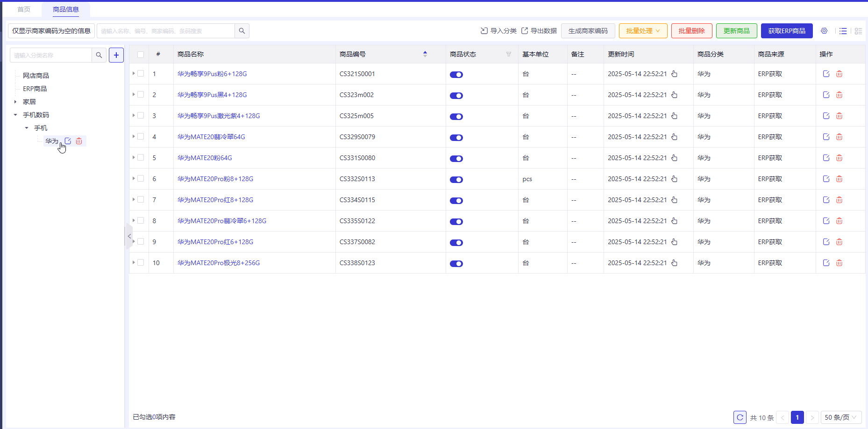Switch to list view layout icon

point(843,31)
